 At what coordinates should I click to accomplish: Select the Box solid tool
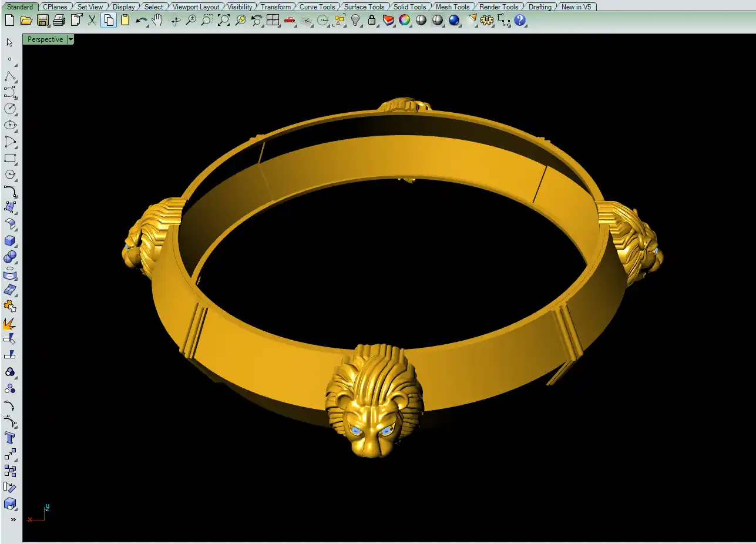tap(10, 241)
